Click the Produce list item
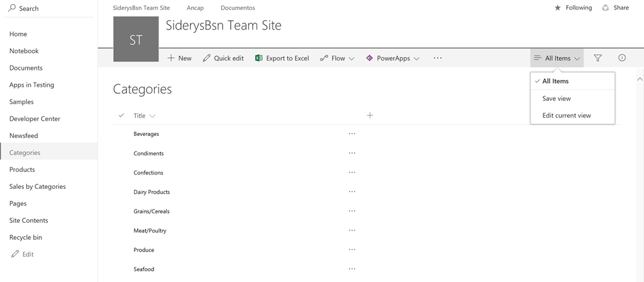The width and height of the screenshot is (644, 282). [144, 250]
